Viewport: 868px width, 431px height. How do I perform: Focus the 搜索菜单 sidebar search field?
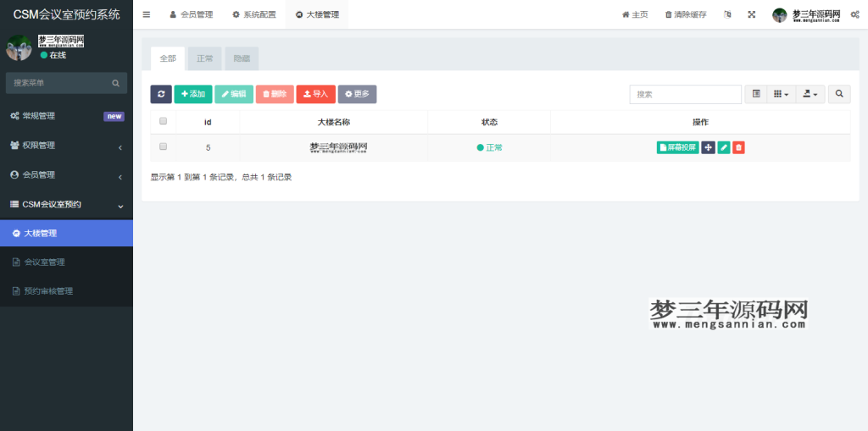coord(58,83)
